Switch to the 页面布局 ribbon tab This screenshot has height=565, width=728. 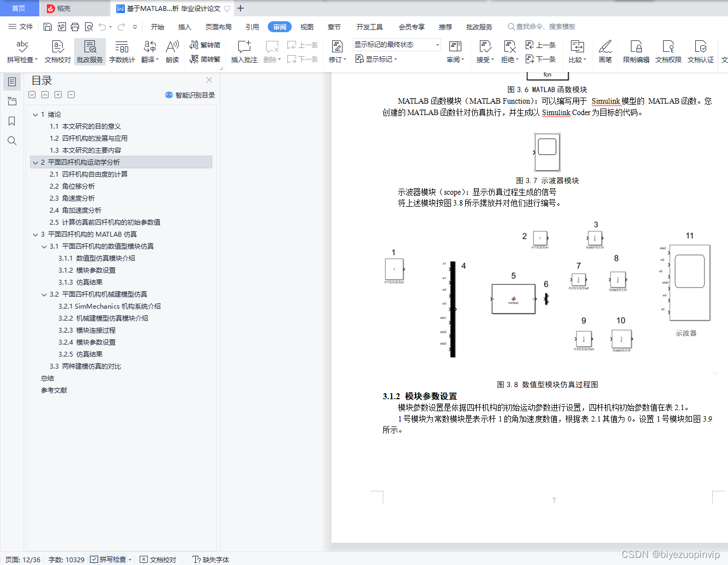219,27
